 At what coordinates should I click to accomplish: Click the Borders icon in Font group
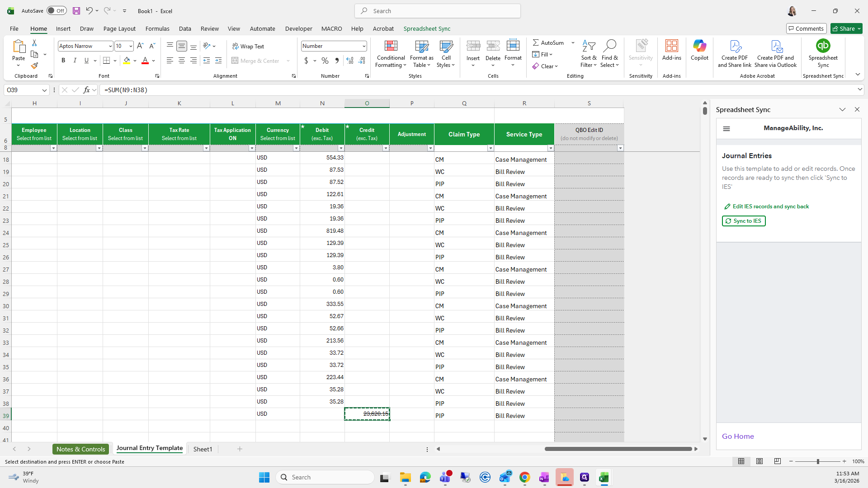coord(106,61)
